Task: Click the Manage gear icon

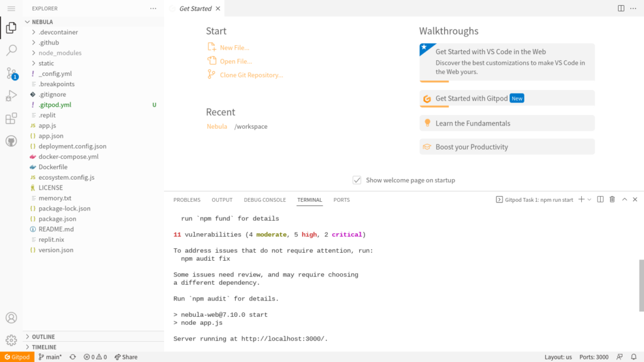Action: [x=11, y=340]
